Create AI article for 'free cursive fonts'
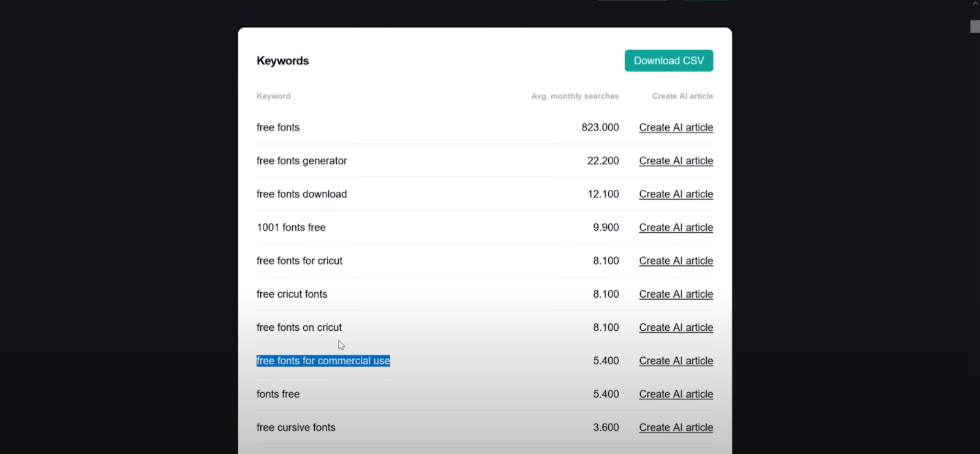Viewport: 980px width, 454px height. (676, 428)
